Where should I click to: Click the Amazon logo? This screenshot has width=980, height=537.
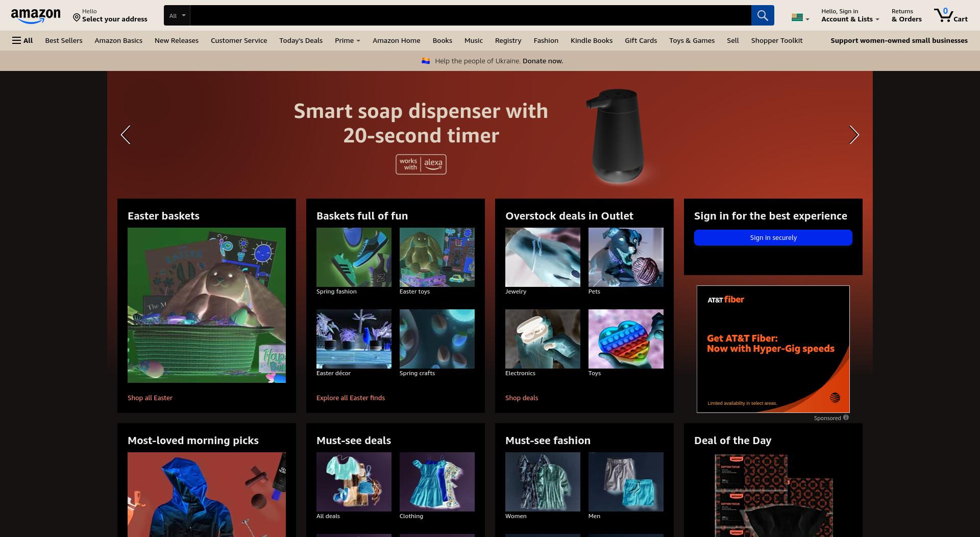tap(36, 16)
